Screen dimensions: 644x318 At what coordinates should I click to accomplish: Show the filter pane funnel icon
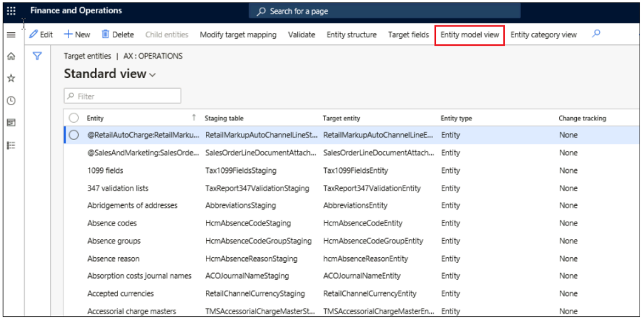pos(37,56)
